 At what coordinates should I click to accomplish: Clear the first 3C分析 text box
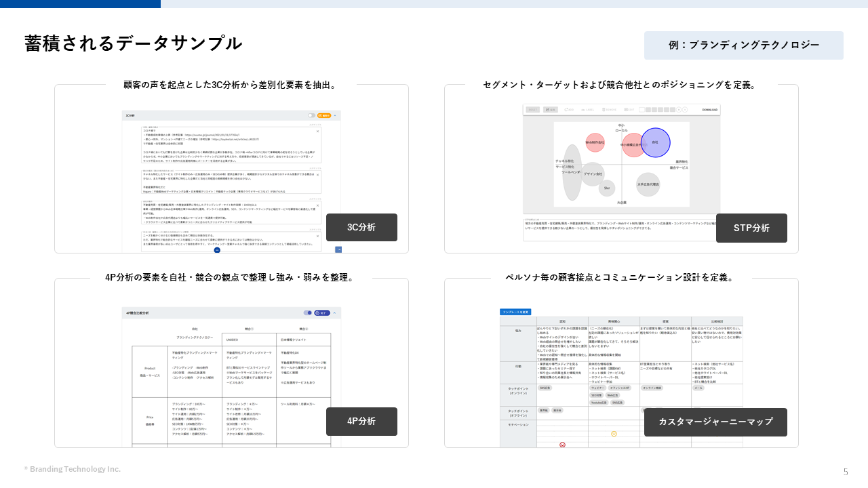(x=317, y=131)
